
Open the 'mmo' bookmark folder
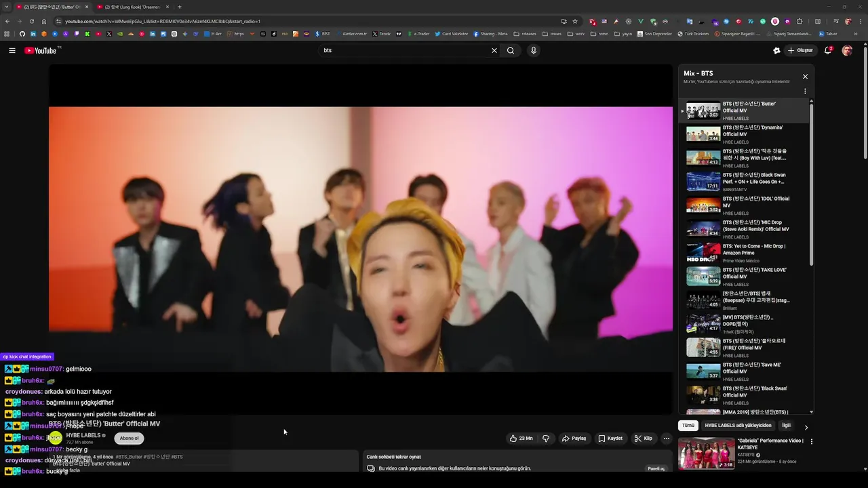[599, 34]
